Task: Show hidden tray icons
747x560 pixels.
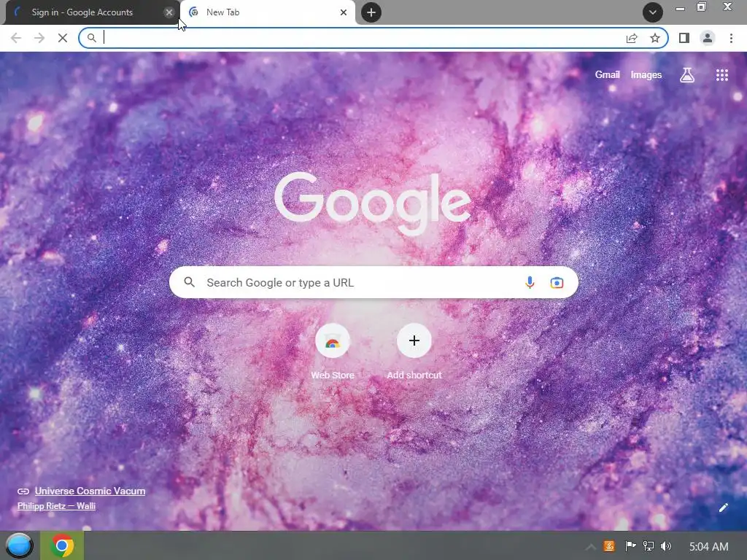Action: (591, 547)
